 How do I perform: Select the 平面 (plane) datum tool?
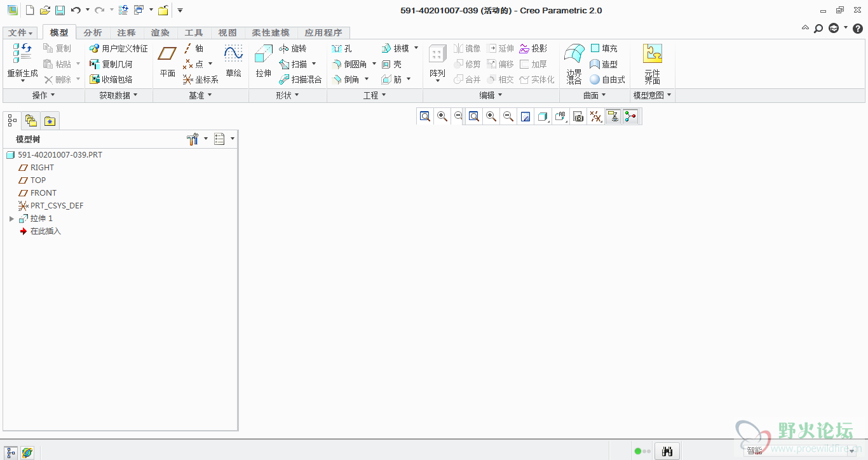tap(168, 62)
